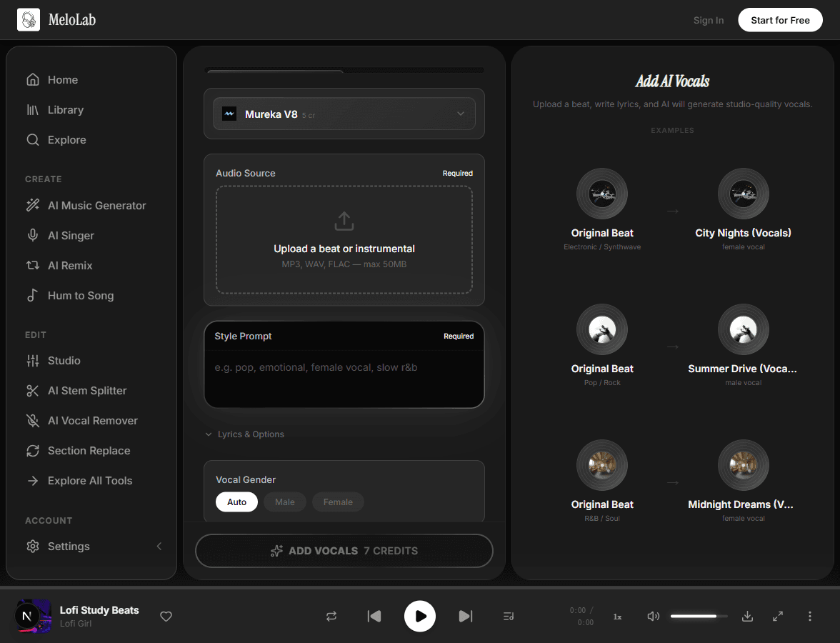Play City Nights (Vocals) example vinyl
The width and height of the screenshot is (840, 643).
[x=743, y=194]
